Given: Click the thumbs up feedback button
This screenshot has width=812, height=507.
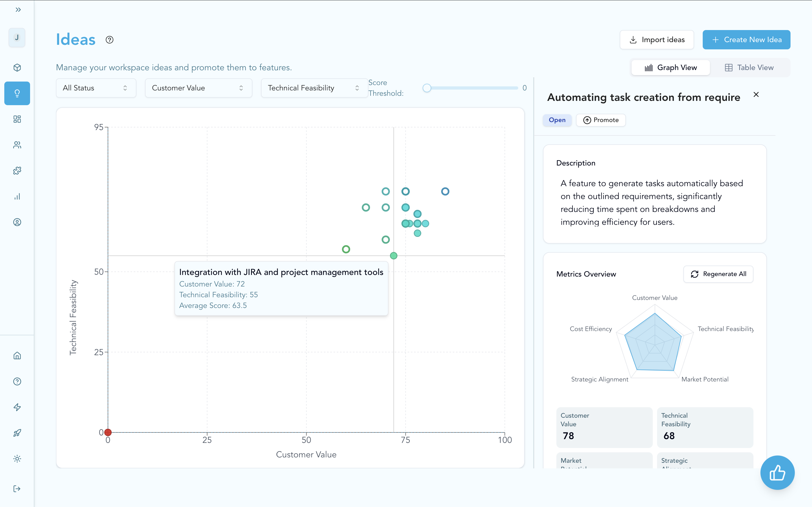Looking at the screenshot, I should click(x=777, y=473).
